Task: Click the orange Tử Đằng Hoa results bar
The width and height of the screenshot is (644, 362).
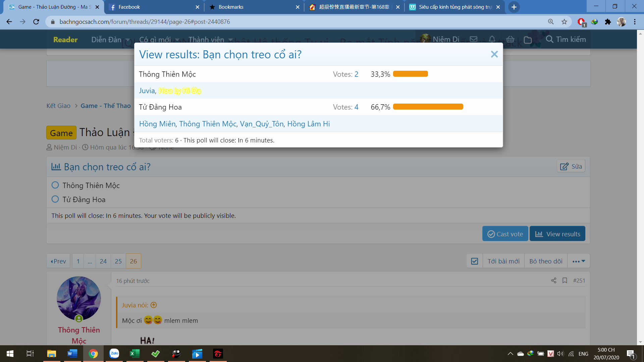Action: (x=428, y=107)
